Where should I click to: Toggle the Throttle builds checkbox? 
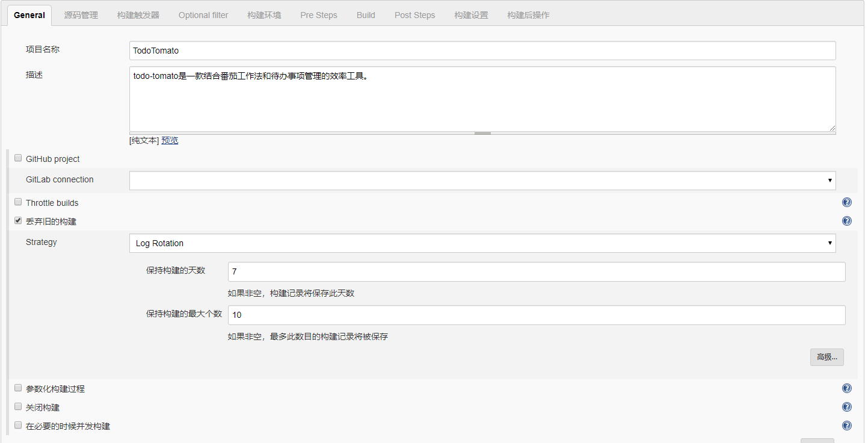click(18, 202)
